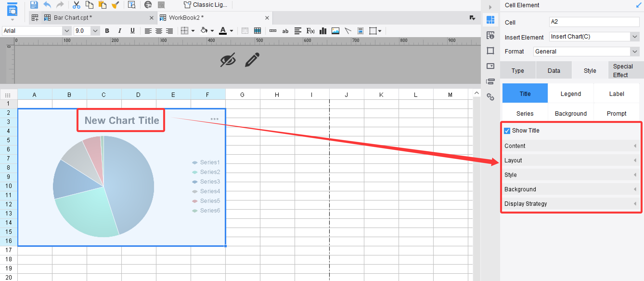Open the Style tab in chart settings
The height and width of the screenshot is (281, 644).
(x=590, y=71)
